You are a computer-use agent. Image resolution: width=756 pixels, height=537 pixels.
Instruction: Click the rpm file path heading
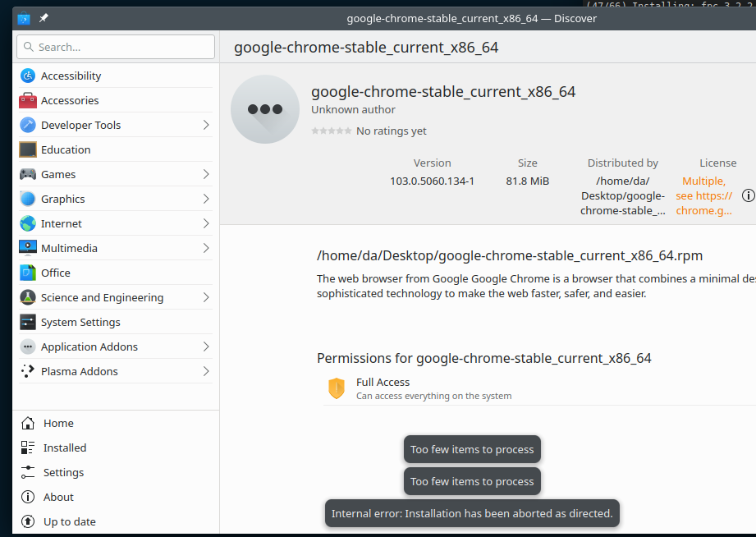click(510, 255)
